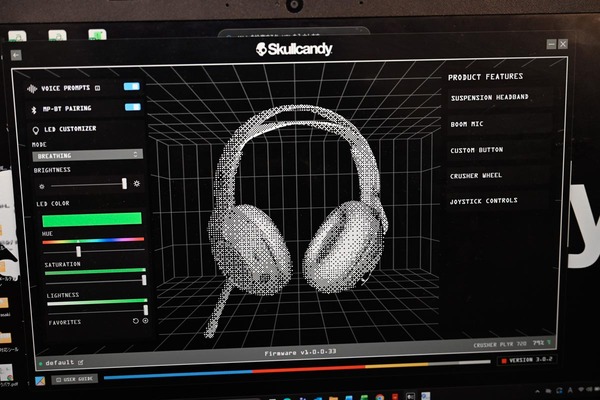This screenshot has height=400, width=600.
Task: Click the green LED color swatch
Action: click(x=92, y=219)
